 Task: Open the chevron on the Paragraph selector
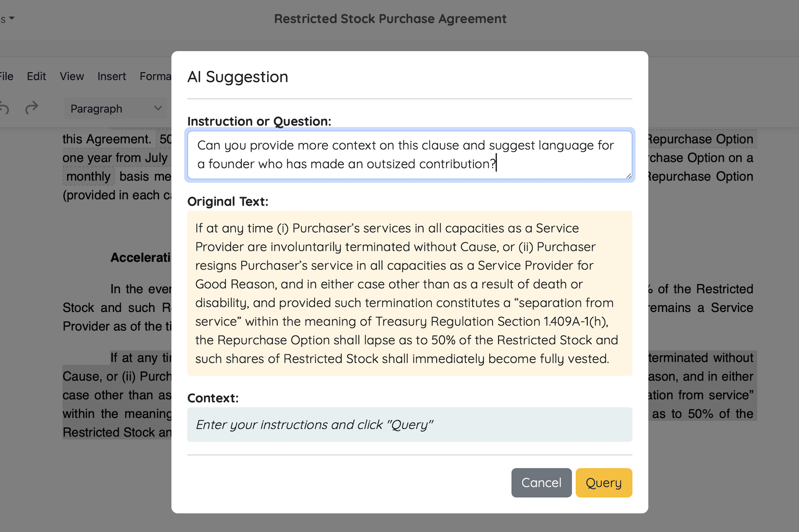click(x=157, y=108)
